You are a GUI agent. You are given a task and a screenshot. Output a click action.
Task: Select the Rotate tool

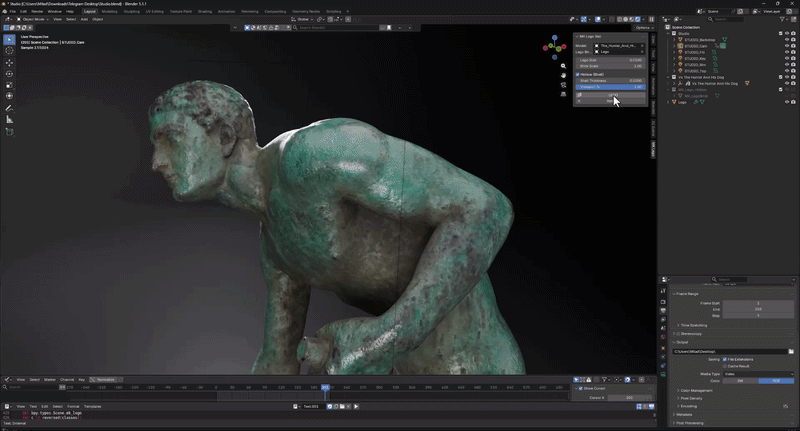(x=9, y=74)
